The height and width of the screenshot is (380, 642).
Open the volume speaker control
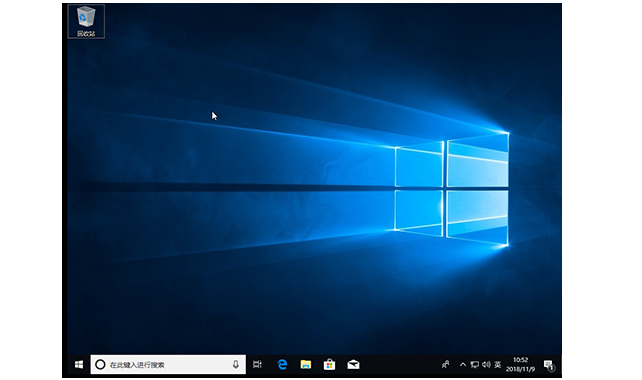pos(486,364)
